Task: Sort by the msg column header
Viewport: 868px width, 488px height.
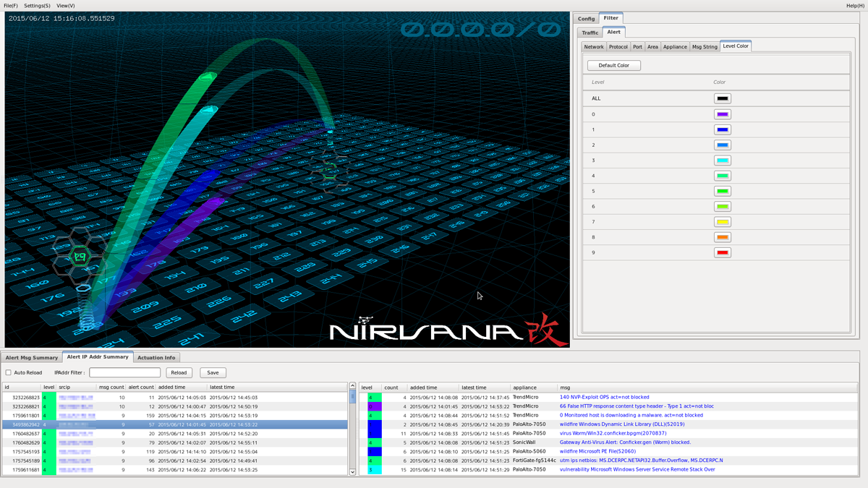Action: (x=707, y=388)
